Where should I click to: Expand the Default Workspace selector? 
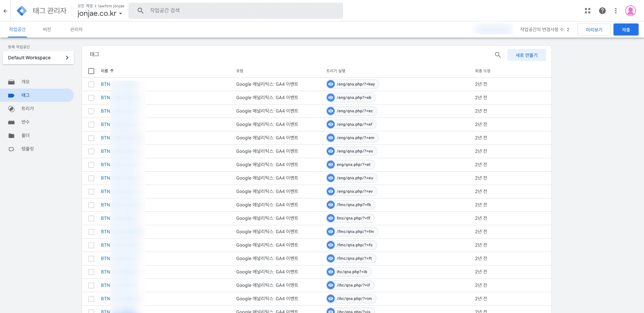click(x=38, y=58)
